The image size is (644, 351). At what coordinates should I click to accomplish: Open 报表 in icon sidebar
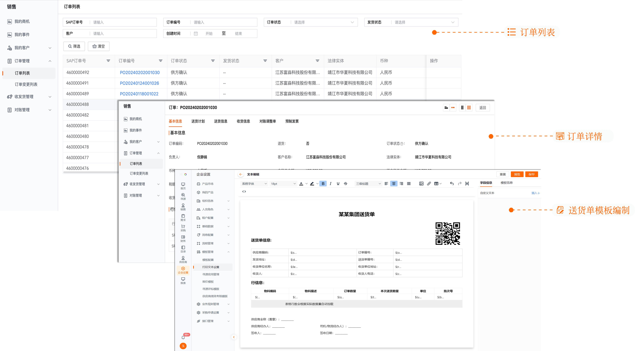(183, 281)
